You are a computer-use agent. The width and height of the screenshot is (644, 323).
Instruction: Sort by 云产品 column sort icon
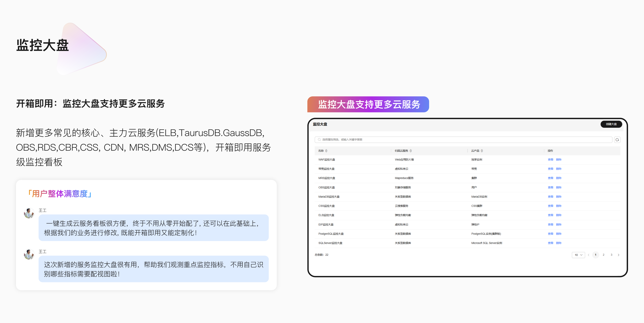click(x=482, y=151)
